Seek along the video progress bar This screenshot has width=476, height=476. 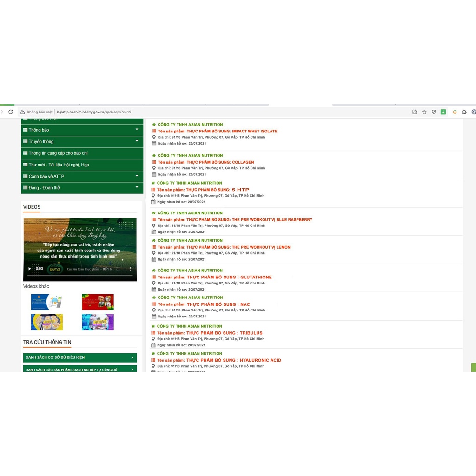click(80, 275)
